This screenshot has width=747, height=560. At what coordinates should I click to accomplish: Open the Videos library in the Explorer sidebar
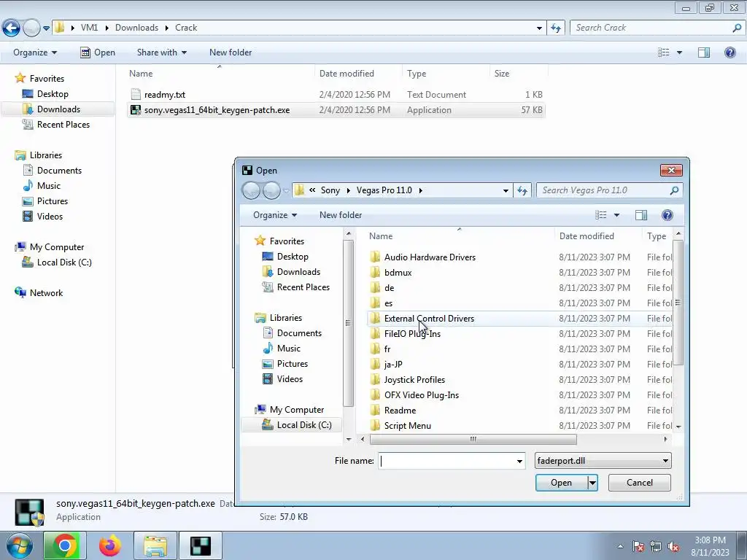click(x=50, y=216)
